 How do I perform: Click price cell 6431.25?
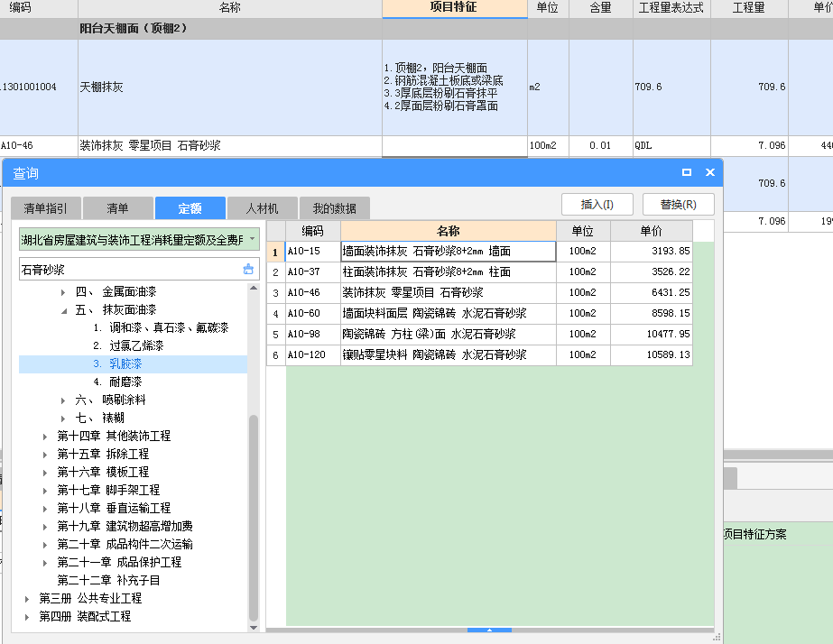point(652,292)
